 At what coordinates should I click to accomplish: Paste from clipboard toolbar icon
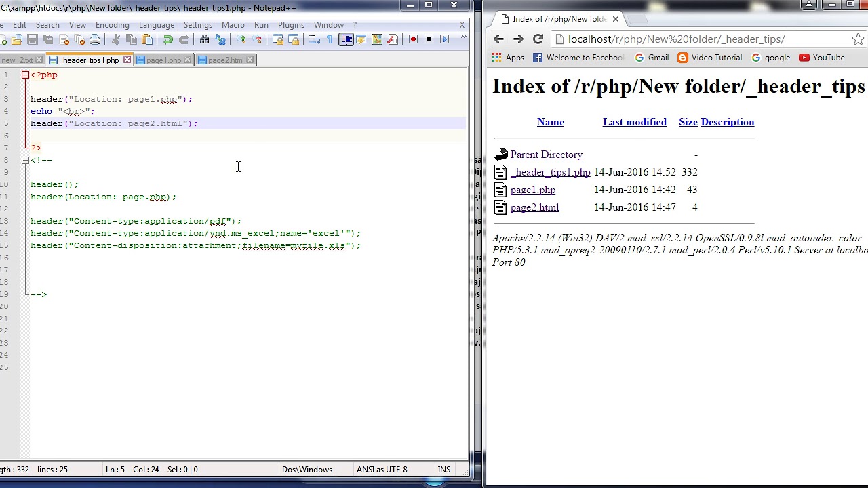(x=147, y=39)
